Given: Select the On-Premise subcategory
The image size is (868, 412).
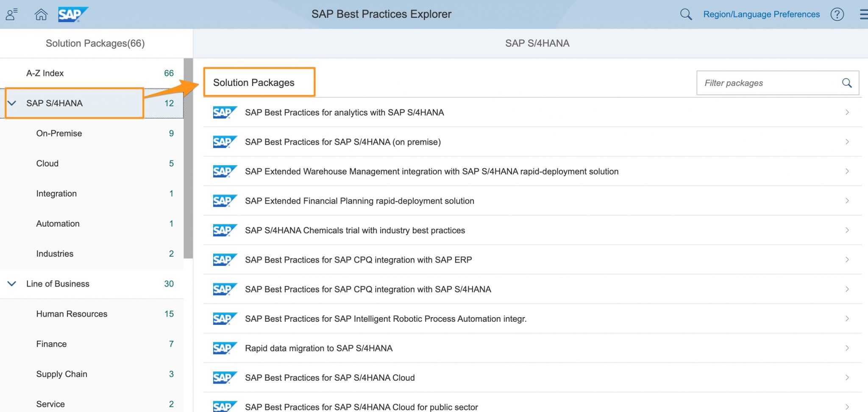Looking at the screenshot, I should (59, 133).
